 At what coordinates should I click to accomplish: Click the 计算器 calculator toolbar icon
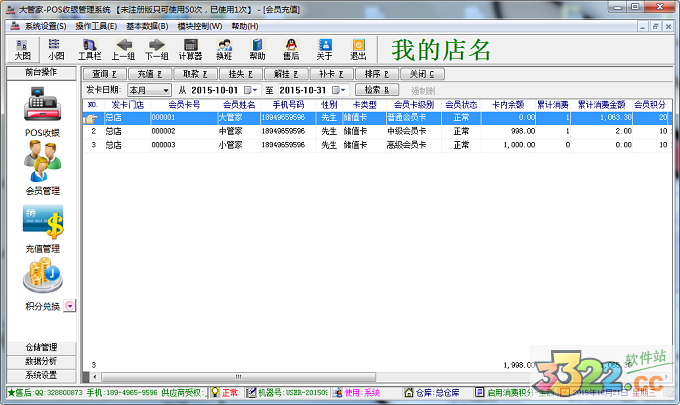pos(190,49)
